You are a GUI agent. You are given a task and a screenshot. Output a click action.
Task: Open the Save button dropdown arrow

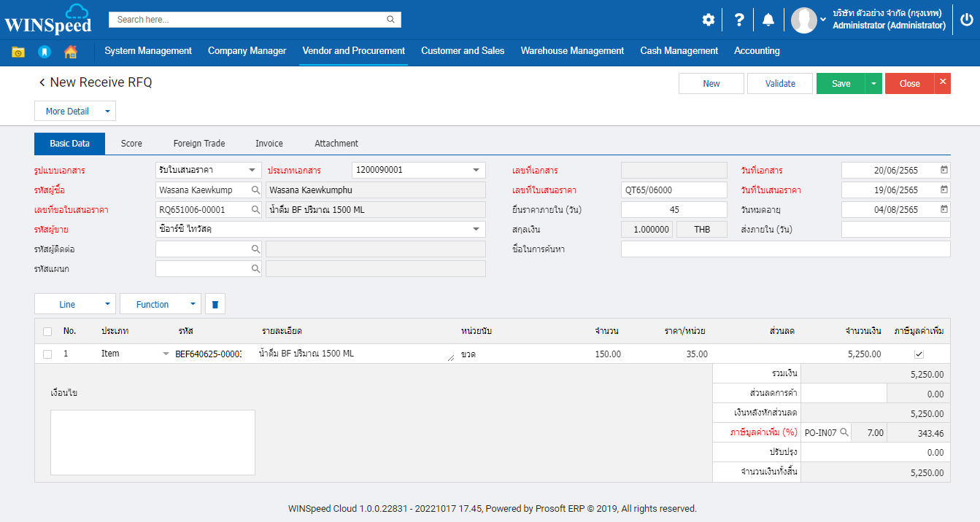(873, 84)
